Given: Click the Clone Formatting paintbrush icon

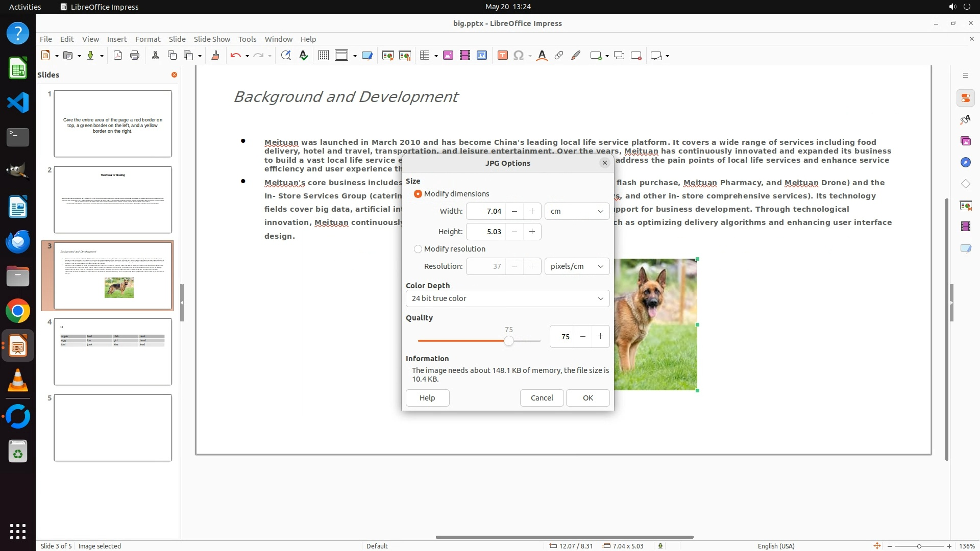Looking at the screenshot, I should 215,56.
